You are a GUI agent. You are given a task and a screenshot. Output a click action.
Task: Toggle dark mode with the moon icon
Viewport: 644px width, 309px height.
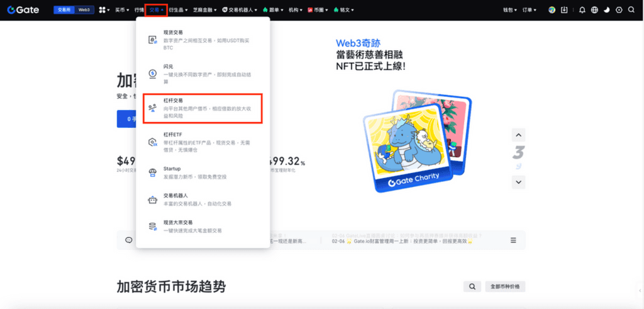pyautogui.click(x=606, y=10)
